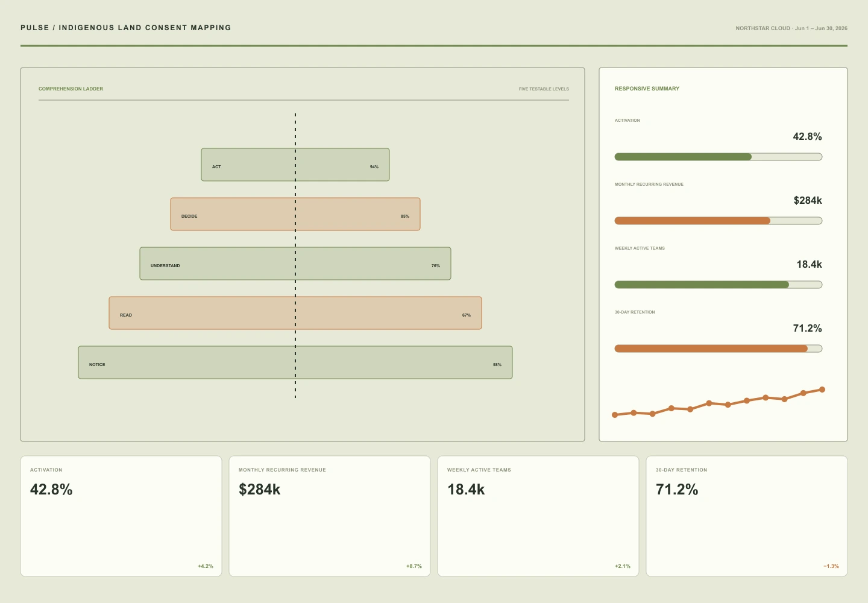Select the DECIDE ladder bar

[x=295, y=214]
